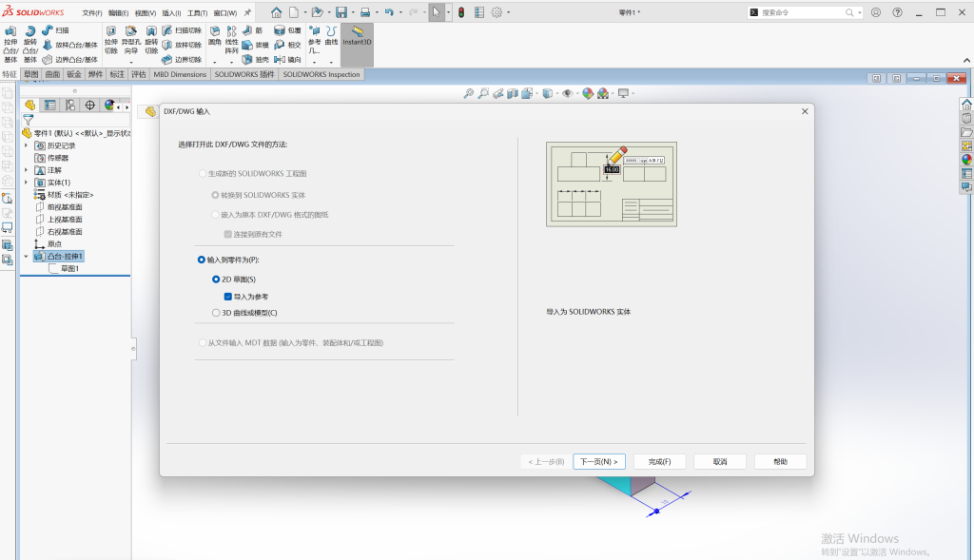The height and width of the screenshot is (560, 974).
Task: Select the 镜向 mirror tool
Action: pos(287,60)
